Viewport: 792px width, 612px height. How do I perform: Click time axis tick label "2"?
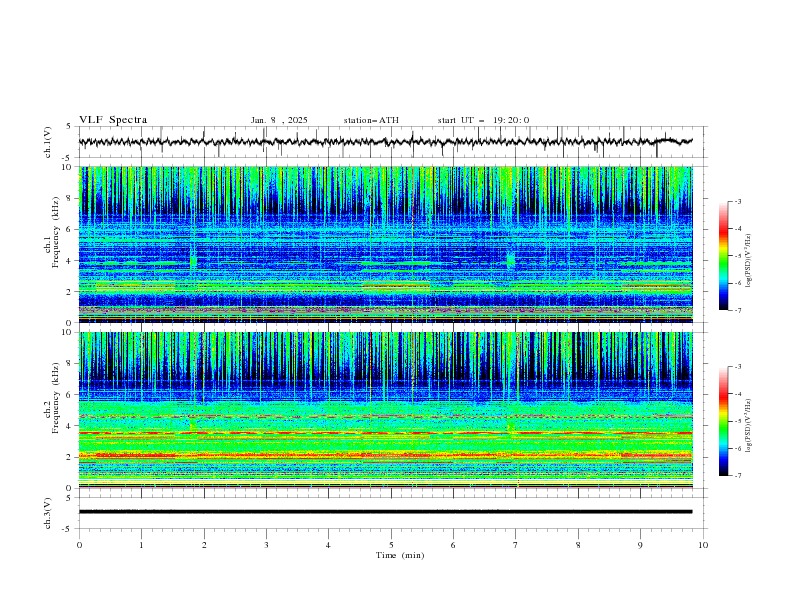pyautogui.click(x=204, y=545)
